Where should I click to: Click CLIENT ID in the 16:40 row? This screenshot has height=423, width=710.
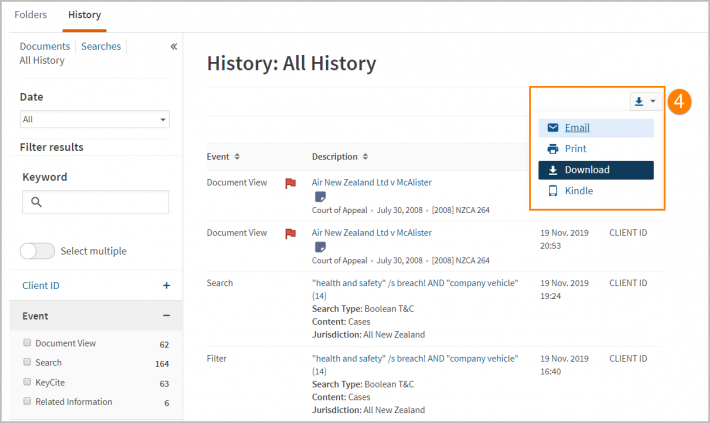(628, 359)
